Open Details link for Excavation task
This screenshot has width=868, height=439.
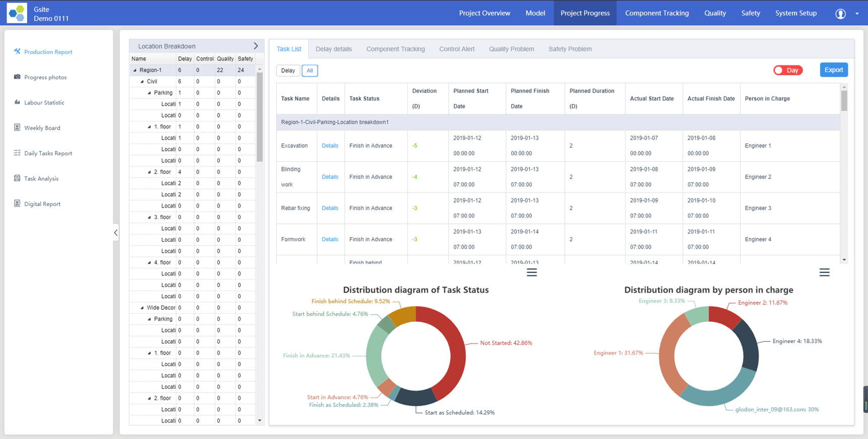point(330,145)
